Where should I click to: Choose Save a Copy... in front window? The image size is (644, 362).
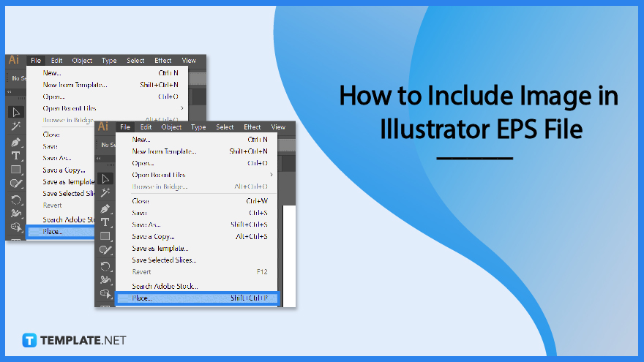tap(197, 237)
